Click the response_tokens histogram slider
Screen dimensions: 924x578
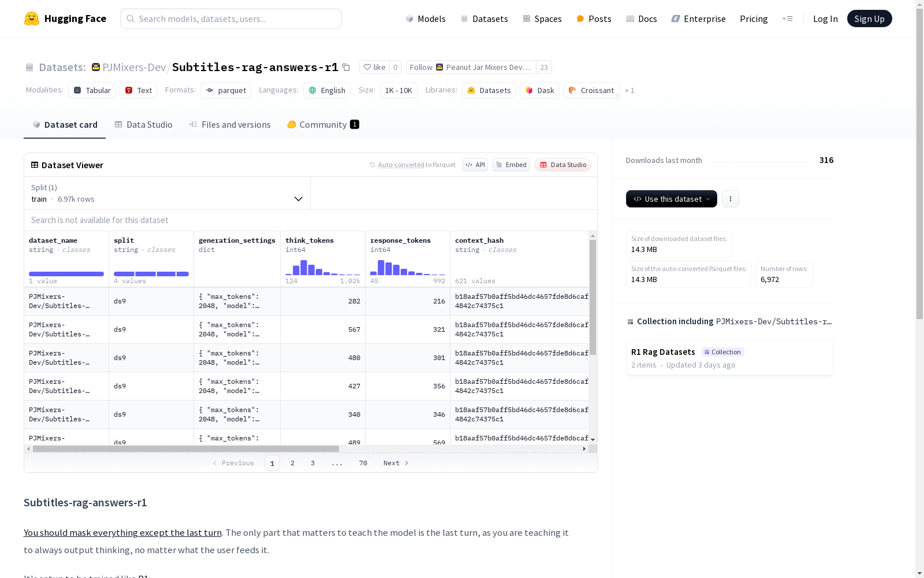[408, 268]
